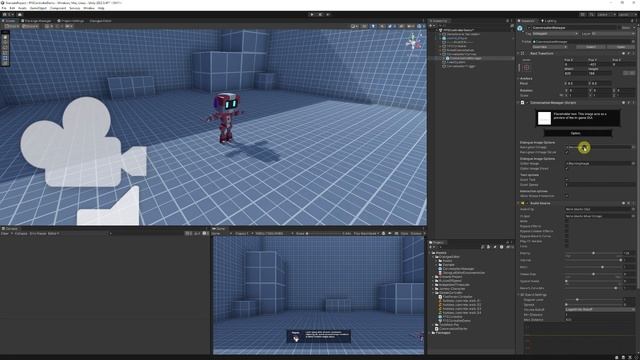Click the Scroll Speed input field

click(x=600, y=185)
